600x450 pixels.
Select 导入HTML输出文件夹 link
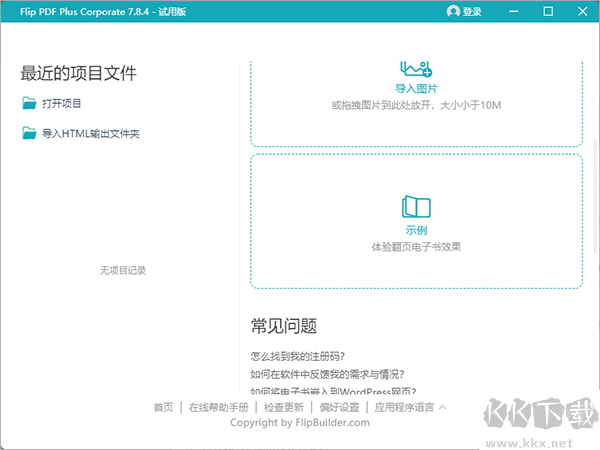90,134
